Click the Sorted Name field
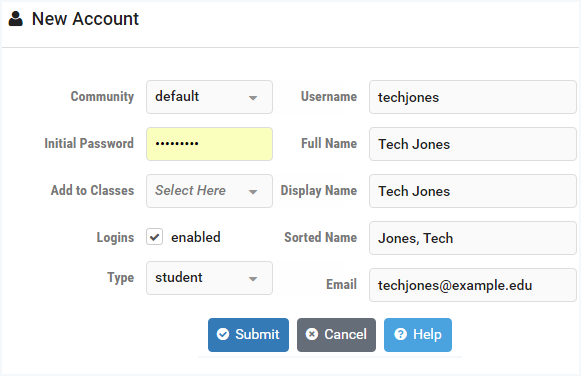Image resolution: width=581 pixels, height=376 pixels. (x=473, y=238)
